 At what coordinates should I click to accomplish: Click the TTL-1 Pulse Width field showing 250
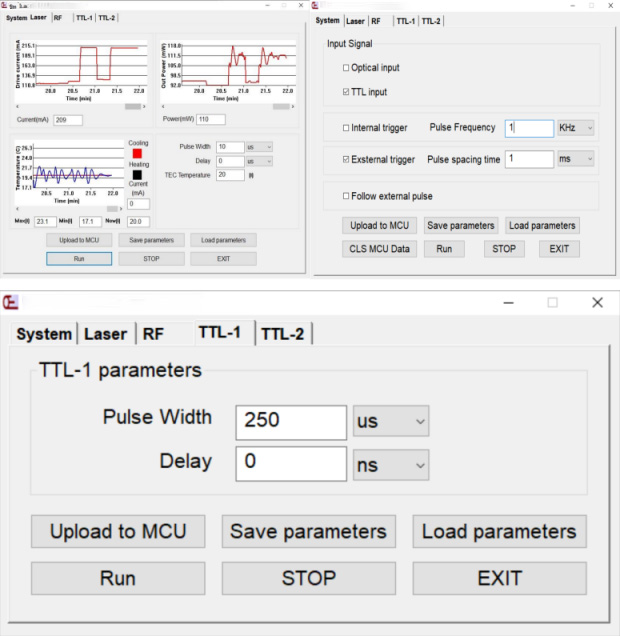[x=291, y=421]
